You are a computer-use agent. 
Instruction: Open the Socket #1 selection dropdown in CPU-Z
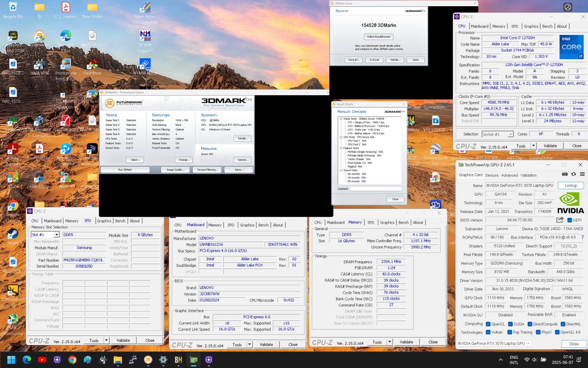(511, 134)
